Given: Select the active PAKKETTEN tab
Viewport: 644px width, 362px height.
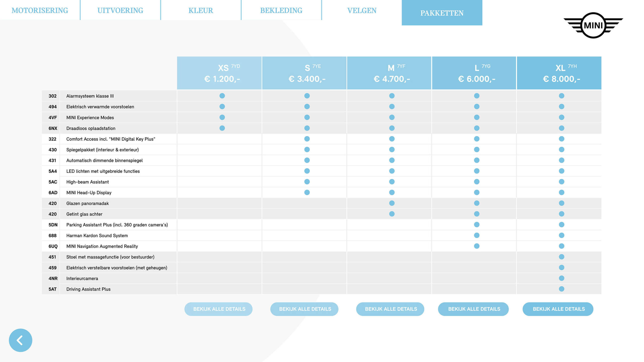Looking at the screenshot, I should [442, 13].
